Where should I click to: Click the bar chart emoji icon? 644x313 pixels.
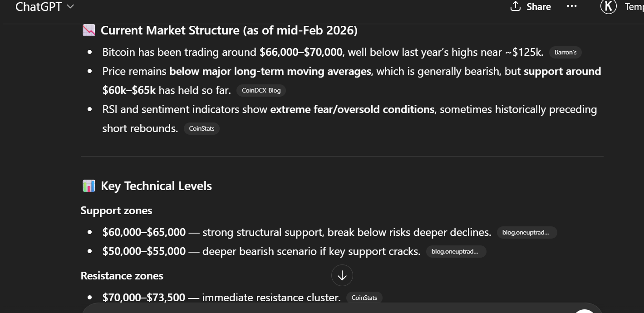(88, 186)
